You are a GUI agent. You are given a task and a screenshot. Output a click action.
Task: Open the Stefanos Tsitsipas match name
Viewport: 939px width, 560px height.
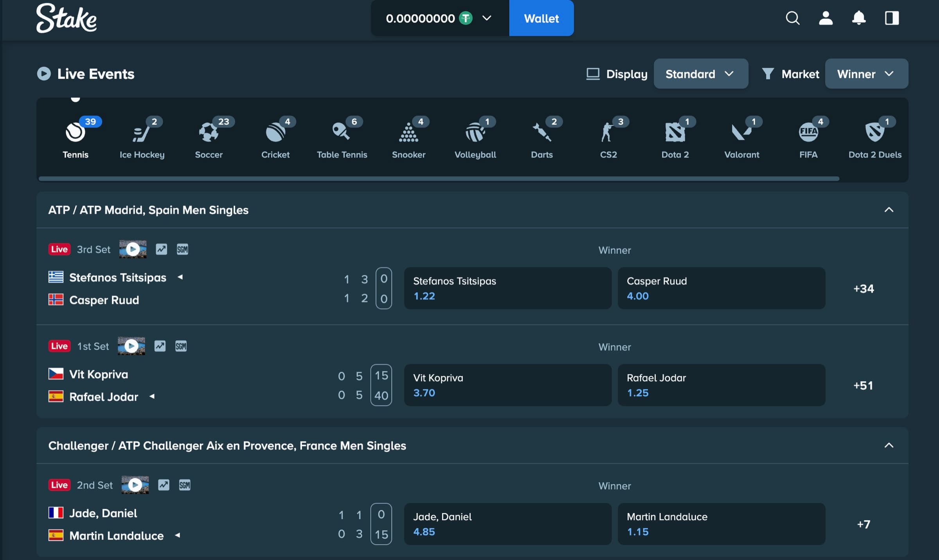pyautogui.click(x=118, y=277)
